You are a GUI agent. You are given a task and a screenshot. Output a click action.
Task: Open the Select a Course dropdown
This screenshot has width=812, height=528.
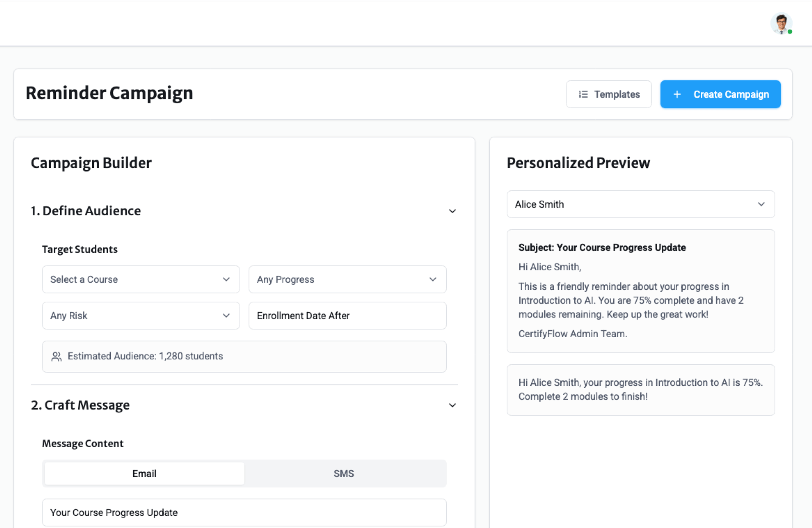[141, 279]
